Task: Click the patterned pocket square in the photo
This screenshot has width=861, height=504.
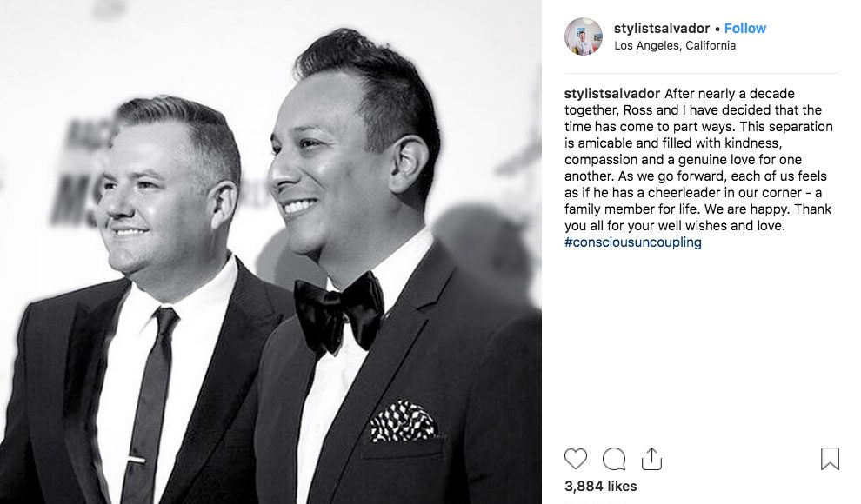Action: (404, 421)
